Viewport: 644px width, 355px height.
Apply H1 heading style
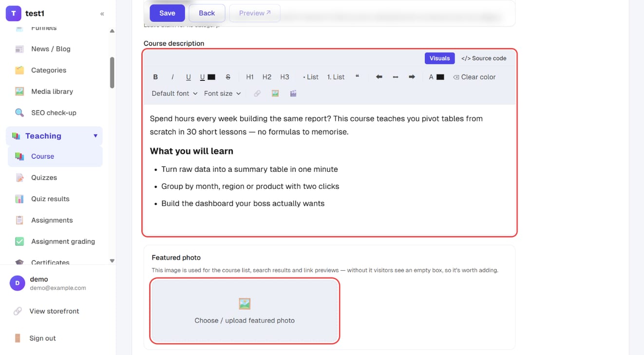[x=250, y=77]
